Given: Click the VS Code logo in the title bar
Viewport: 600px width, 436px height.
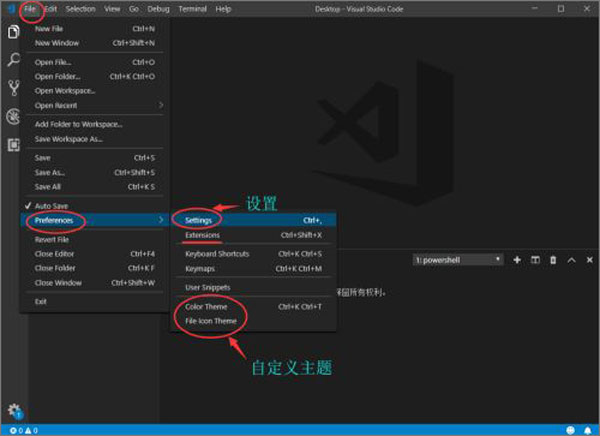Looking at the screenshot, I should pyautogui.click(x=11, y=8).
